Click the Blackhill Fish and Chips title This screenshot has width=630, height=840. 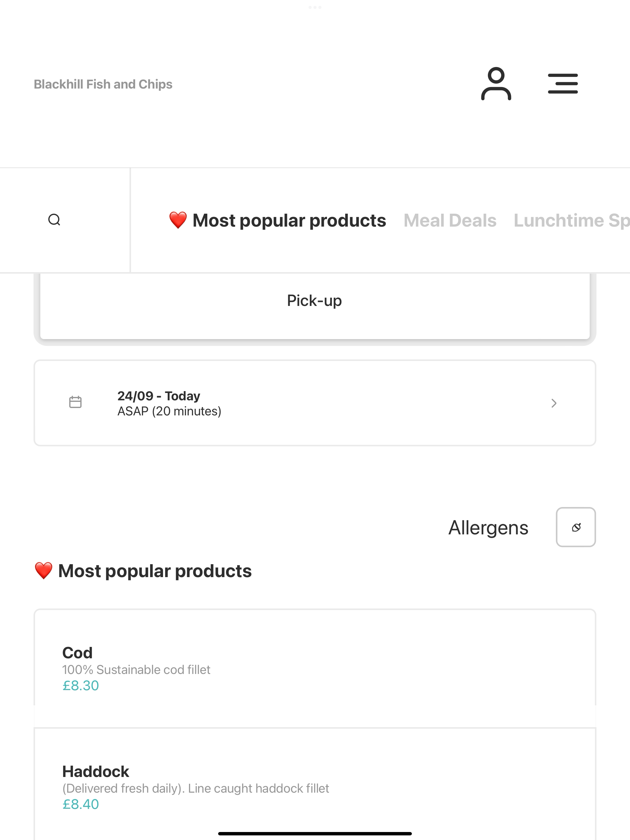[103, 84]
